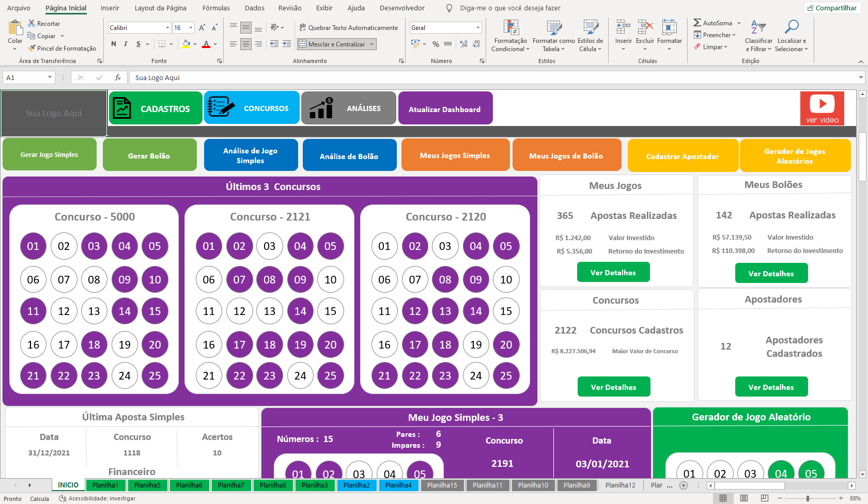Click the Formatar cells icon
This screenshot has height=504, width=868.
point(670,27)
